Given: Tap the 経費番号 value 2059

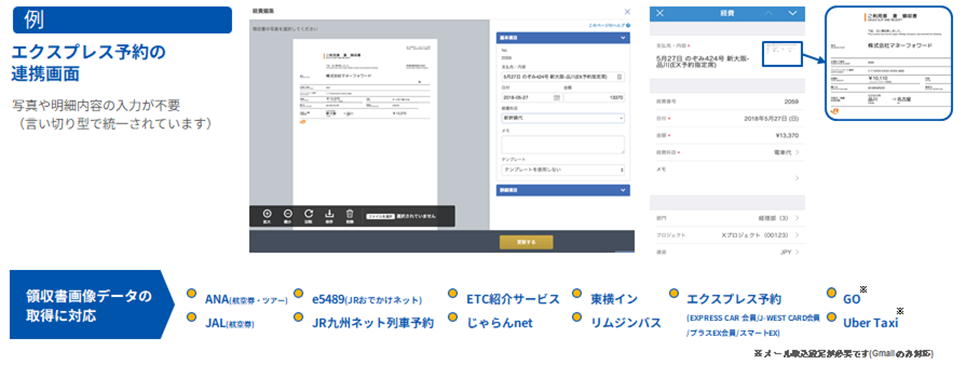Looking at the screenshot, I should click(x=791, y=101).
